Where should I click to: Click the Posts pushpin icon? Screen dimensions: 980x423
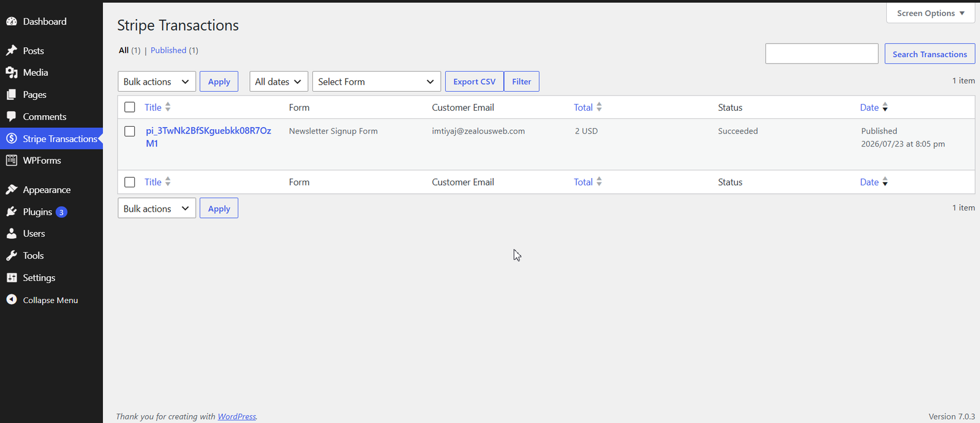(x=12, y=50)
